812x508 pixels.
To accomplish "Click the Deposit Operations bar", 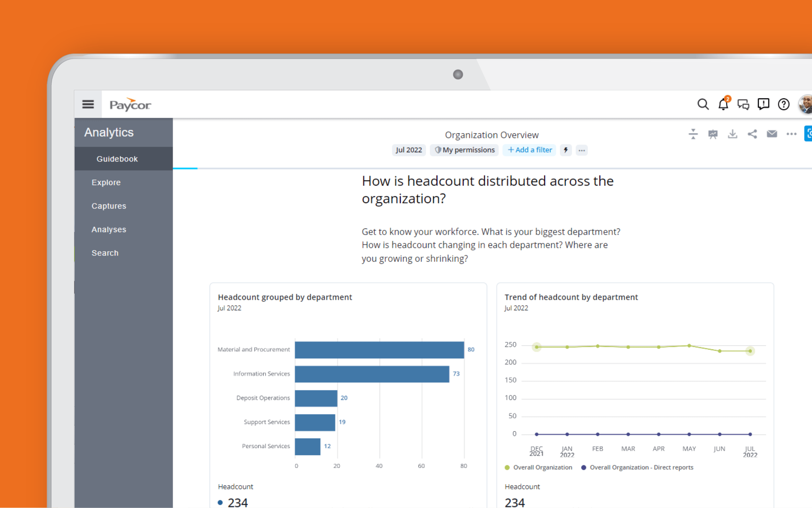I will (x=316, y=398).
